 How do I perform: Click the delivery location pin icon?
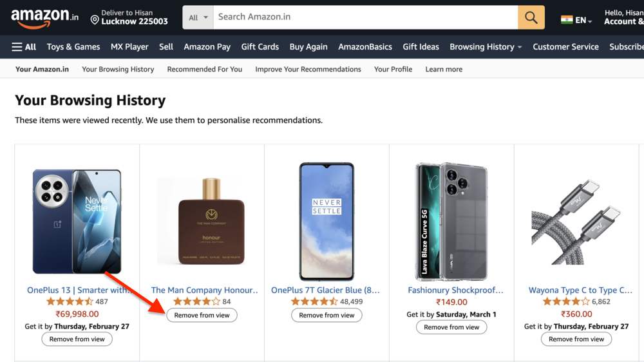tap(95, 21)
